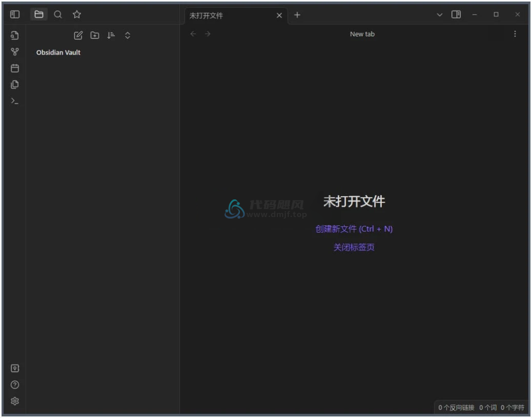This screenshot has width=532, height=418.
Task: Maximize the Obsidian window
Action: [x=496, y=14]
